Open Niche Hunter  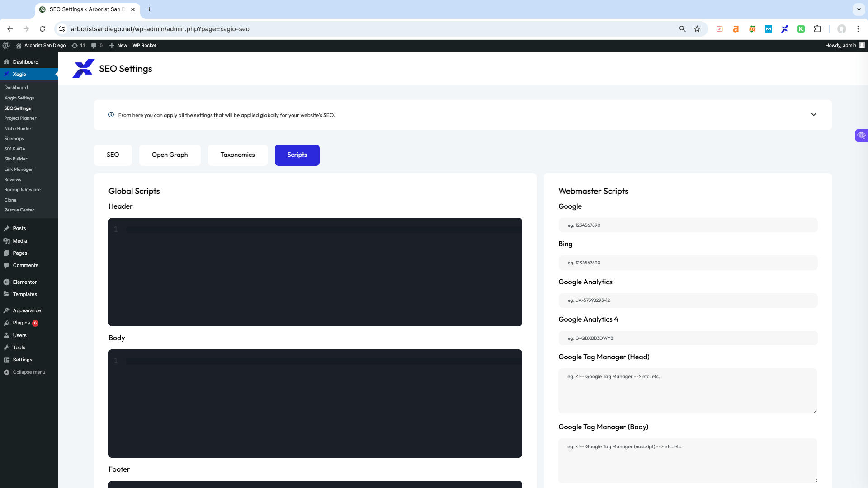coord(18,129)
